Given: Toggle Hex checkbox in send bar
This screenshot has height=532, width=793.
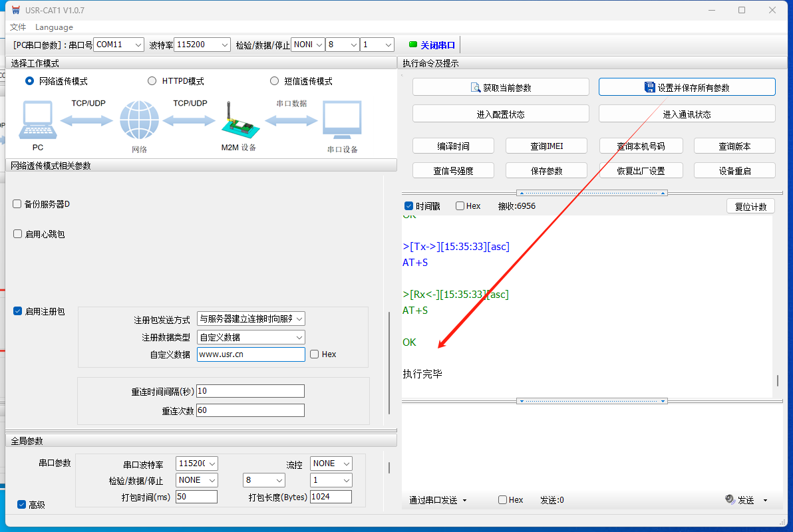Looking at the screenshot, I should pos(503,499).
